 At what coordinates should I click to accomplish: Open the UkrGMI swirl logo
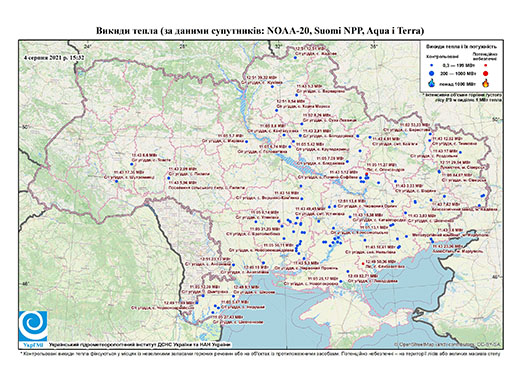[33, 326]
